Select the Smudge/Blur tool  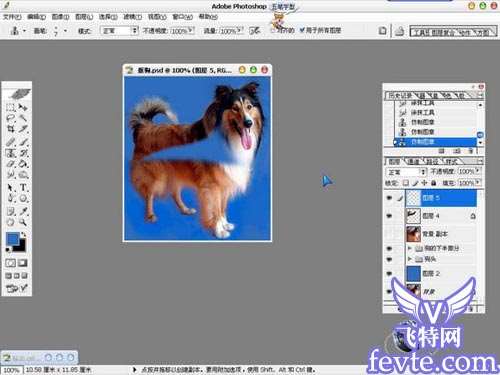click(11, 174)
